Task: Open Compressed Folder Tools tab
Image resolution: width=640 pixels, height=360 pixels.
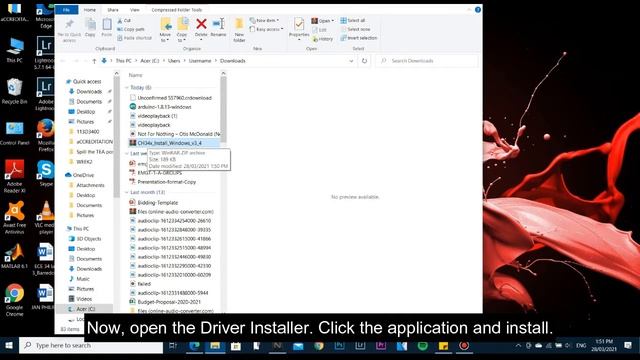Action: coord(177,10)
